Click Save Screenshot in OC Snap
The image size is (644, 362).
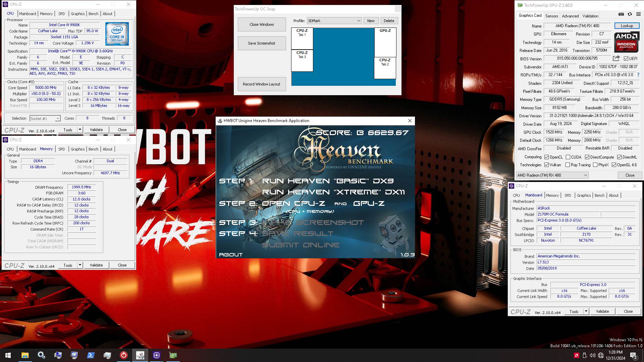(262, 43)
